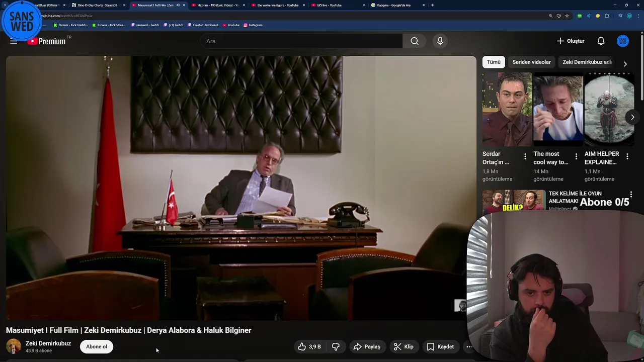Open the Extensions puzzle icon
Viewport: 644px width, 362px height.
tap(607, 16)
